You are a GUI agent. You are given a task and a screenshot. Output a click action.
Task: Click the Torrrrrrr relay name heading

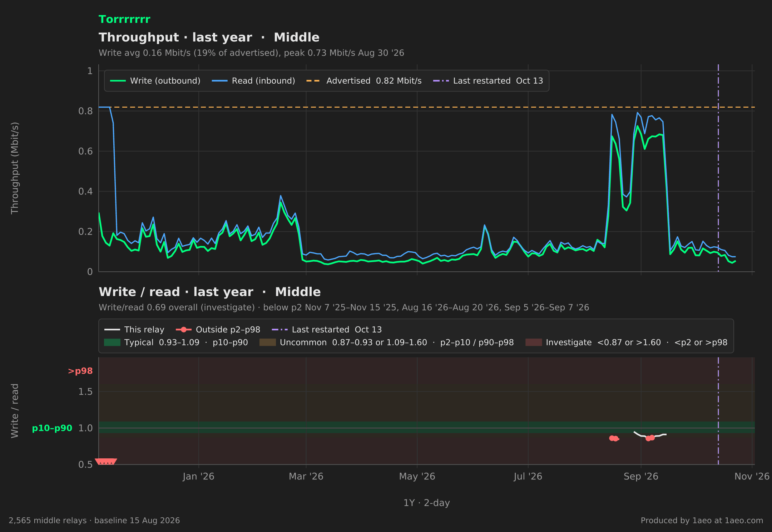click(124, 19)
